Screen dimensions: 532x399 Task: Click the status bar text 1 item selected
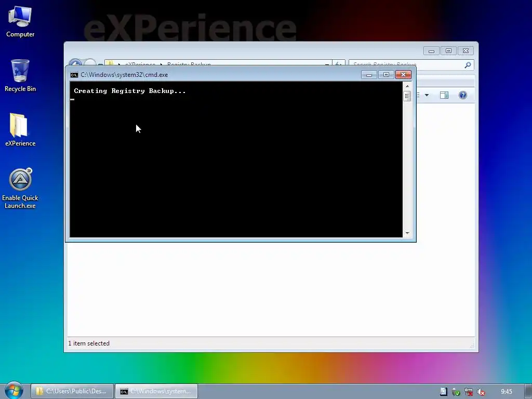point(89,343)
